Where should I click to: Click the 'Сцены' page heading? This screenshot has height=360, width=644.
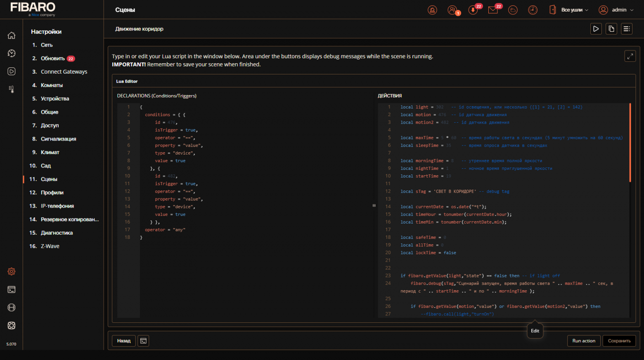pyautogui.click(x=125, y=10)
